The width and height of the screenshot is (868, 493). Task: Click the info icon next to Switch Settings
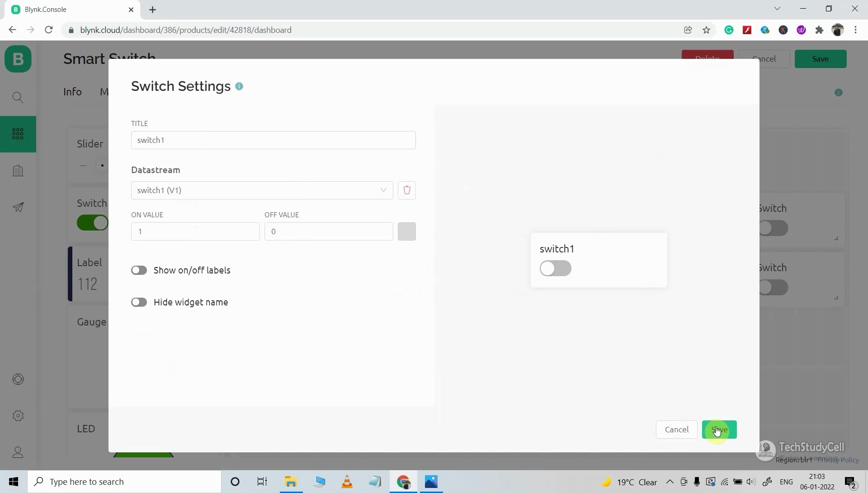[239, 86]
